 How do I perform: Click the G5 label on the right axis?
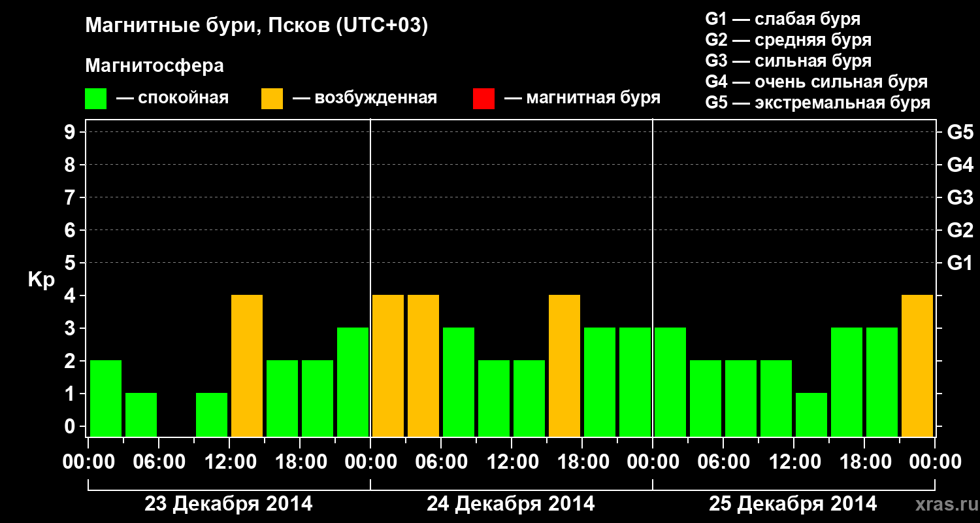coord(960,132)
